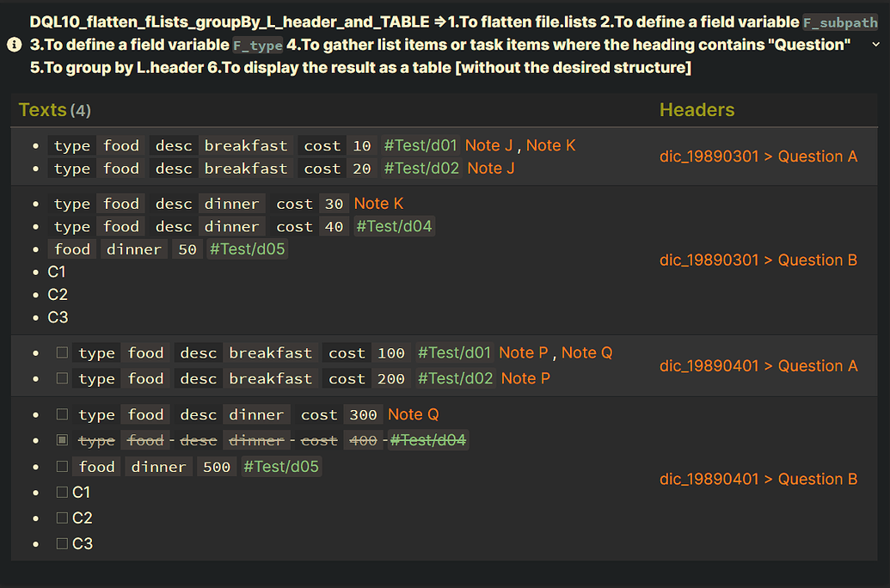Click the info icon beside callout title
Image resolution: width=890 pixels, height=588 pixels.
(x=14, y=45)
